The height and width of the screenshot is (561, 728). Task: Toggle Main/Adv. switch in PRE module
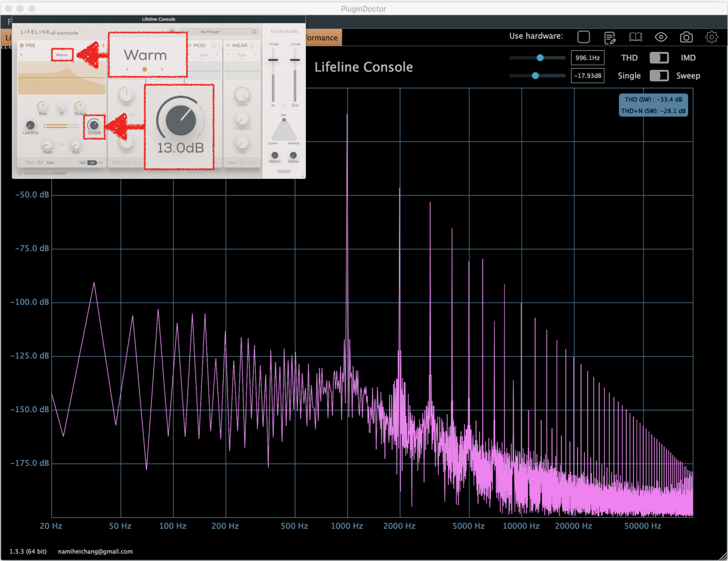pos(40,162)
